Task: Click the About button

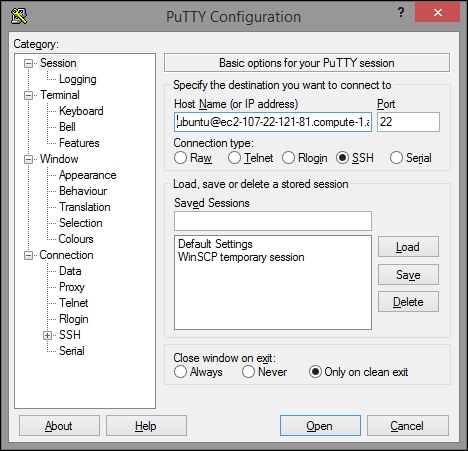Action: coord(59,425)
